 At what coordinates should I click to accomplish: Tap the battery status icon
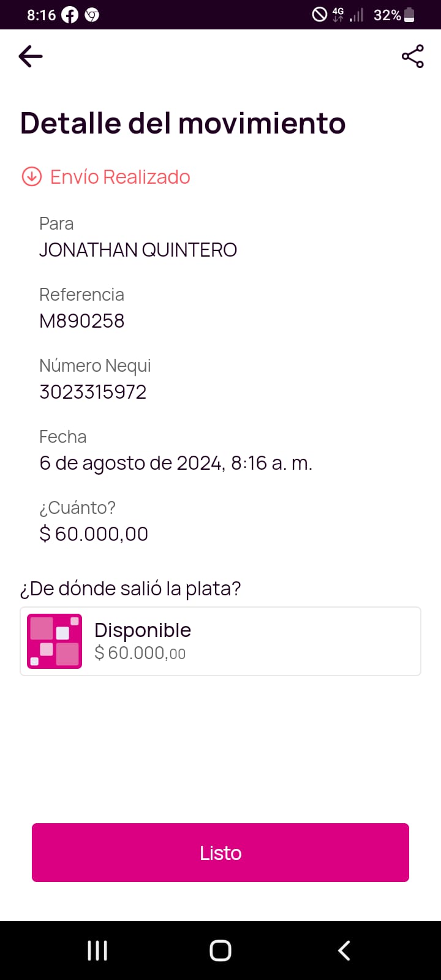coord(409,15)
